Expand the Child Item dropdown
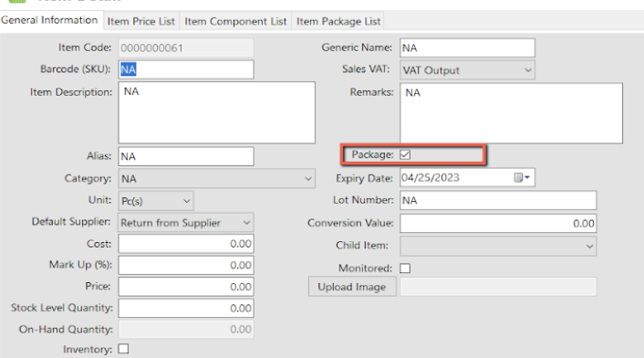644x358 pixels. pyautogui.click(x=498, y=246)
